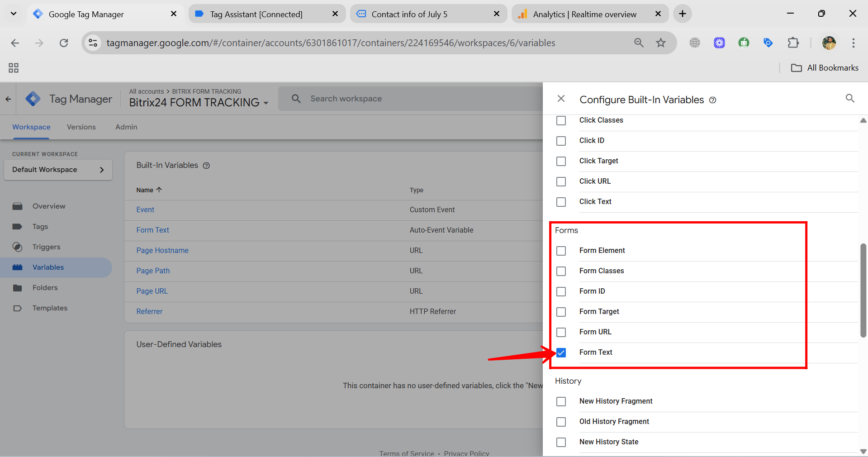The width and height of the screenshot is (868, 457).
Task: Close the Configure Built-In Variables panel
Action: pyautogui.click(x=561, y=99)
